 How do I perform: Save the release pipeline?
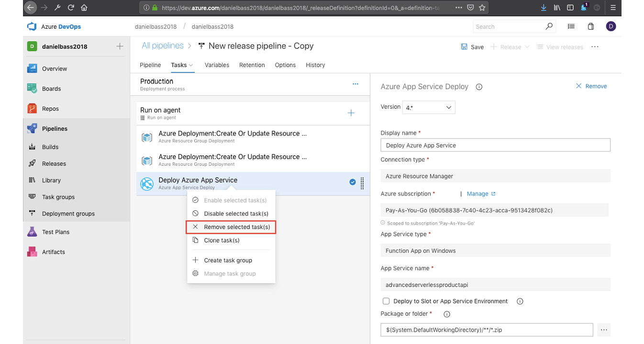(x=472, y=47)
